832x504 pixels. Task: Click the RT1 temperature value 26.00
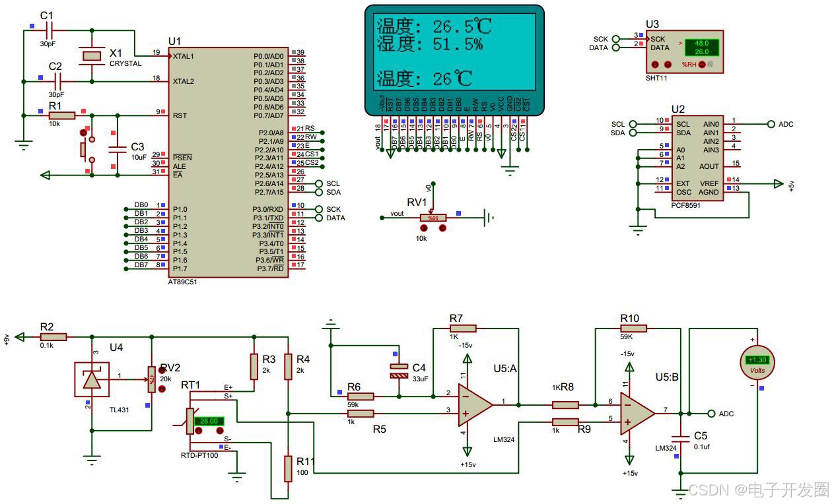[209, 421]
